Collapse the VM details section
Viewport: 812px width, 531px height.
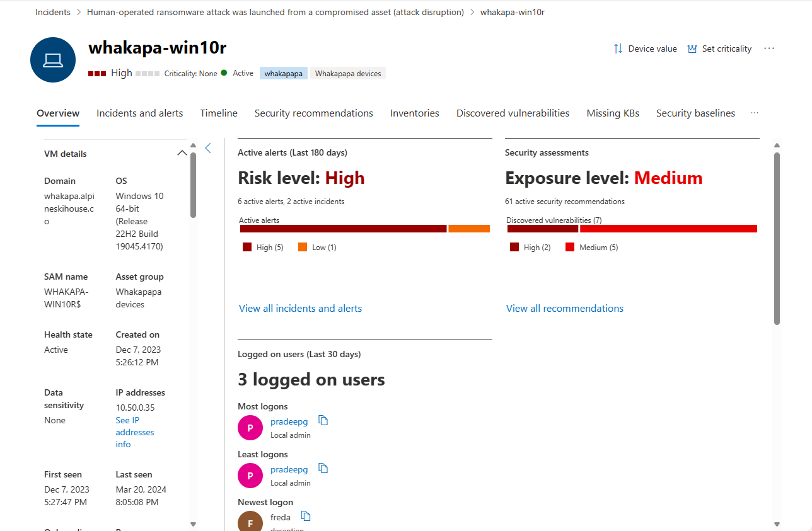(x=182, y=153)
